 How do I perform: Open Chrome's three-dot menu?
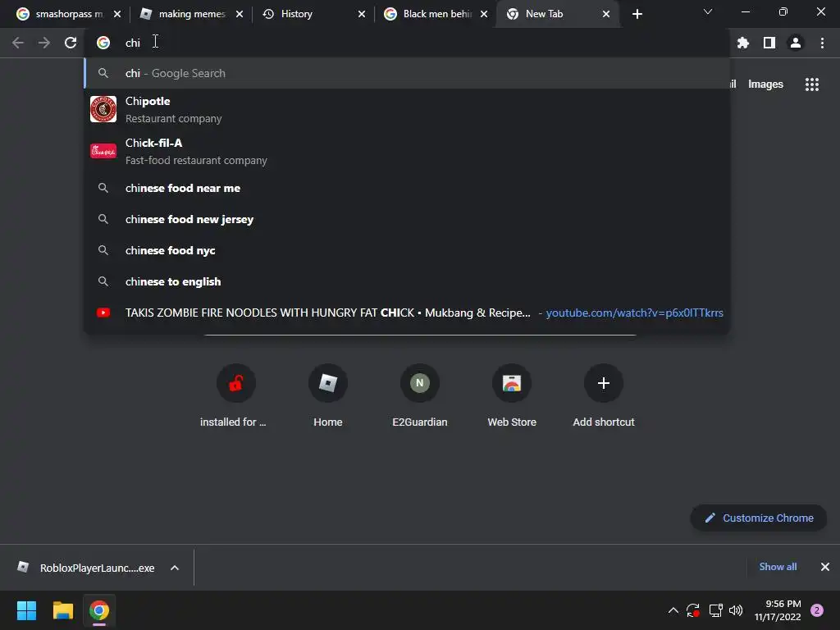822,43
